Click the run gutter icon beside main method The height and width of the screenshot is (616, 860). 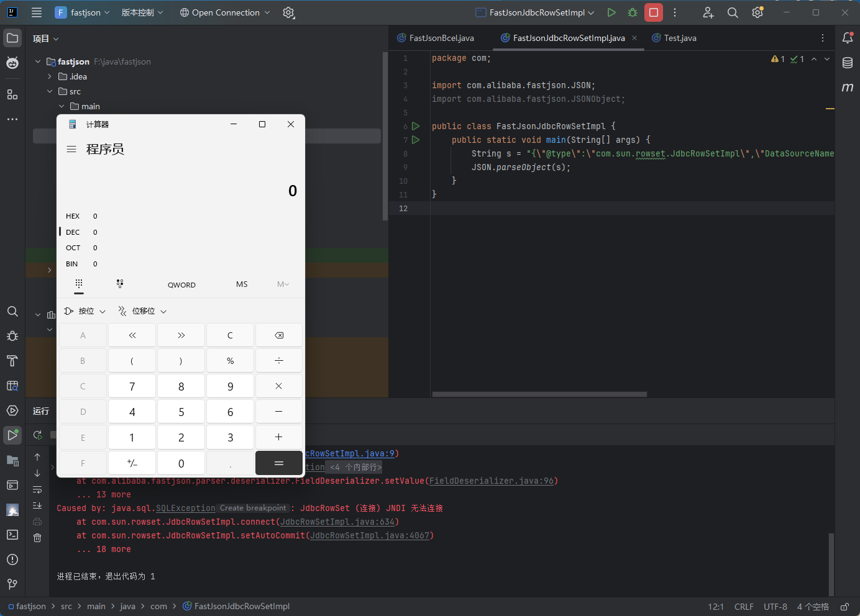click(416, 140)
